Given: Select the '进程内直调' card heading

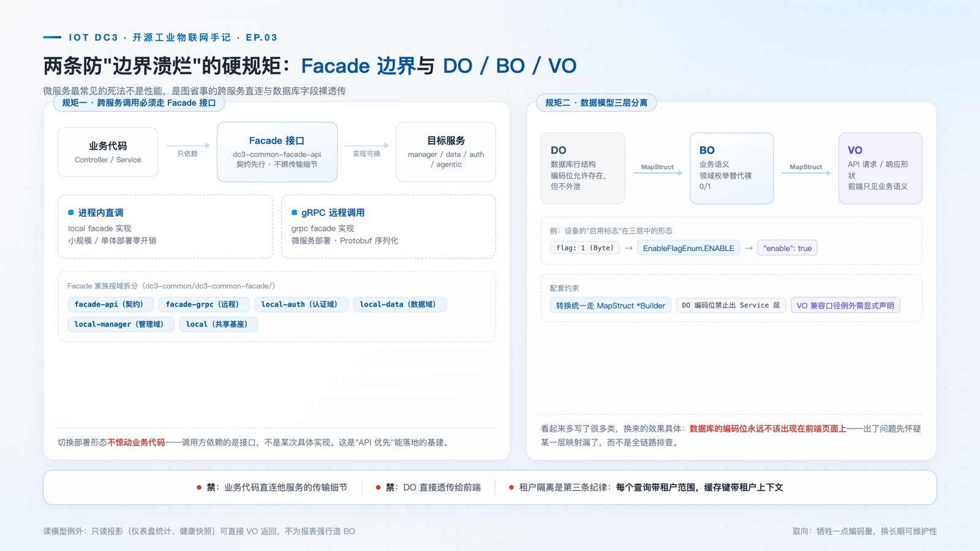Looking at the screenshot, I should pyautogui.click(x=100, y=212).
